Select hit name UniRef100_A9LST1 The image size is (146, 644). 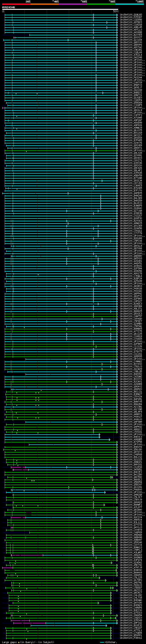[x=131, y=309]
